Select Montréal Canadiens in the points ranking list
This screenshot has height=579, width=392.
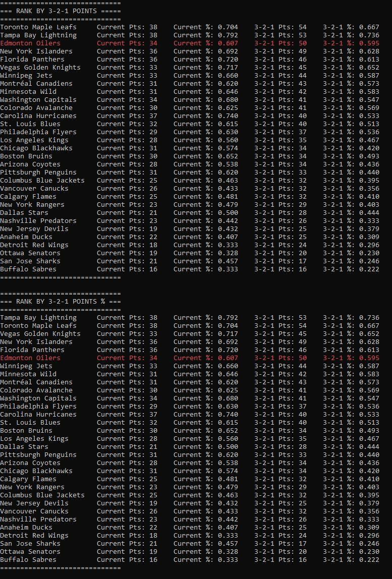coord(36,83)
